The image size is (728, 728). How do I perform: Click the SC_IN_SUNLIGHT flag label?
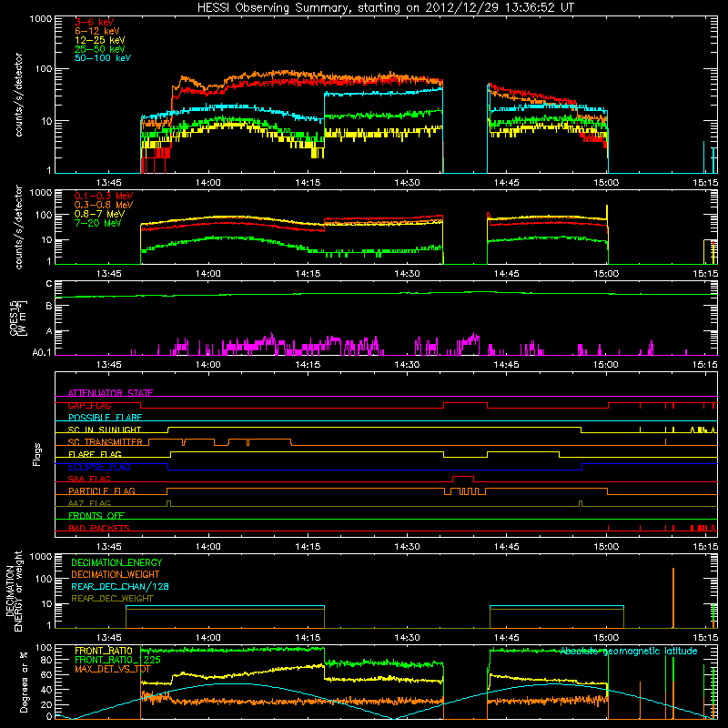[105, 430]
